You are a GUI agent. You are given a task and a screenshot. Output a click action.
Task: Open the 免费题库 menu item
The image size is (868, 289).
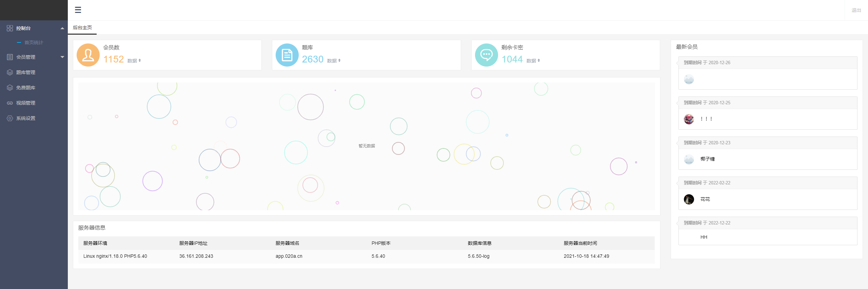(26, 88)
